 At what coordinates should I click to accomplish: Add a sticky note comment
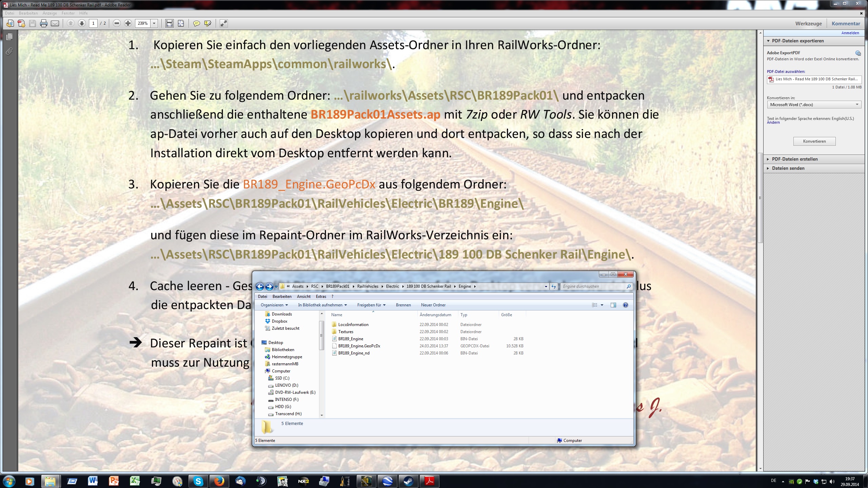[x=196, y=23]
